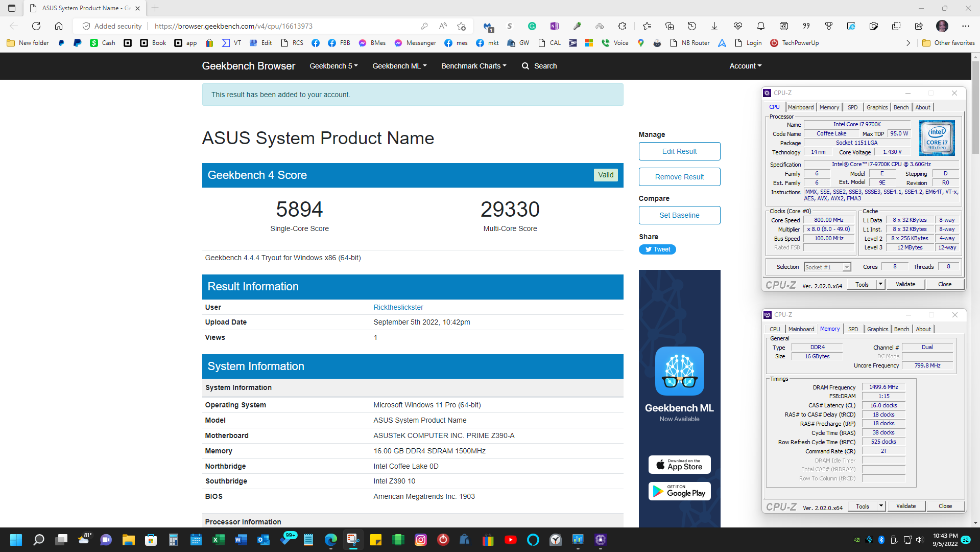Image resolution: width=980 pixels, height=552 pixels.
Task: Expand the Account dropdown
Action: click(745, 66)
